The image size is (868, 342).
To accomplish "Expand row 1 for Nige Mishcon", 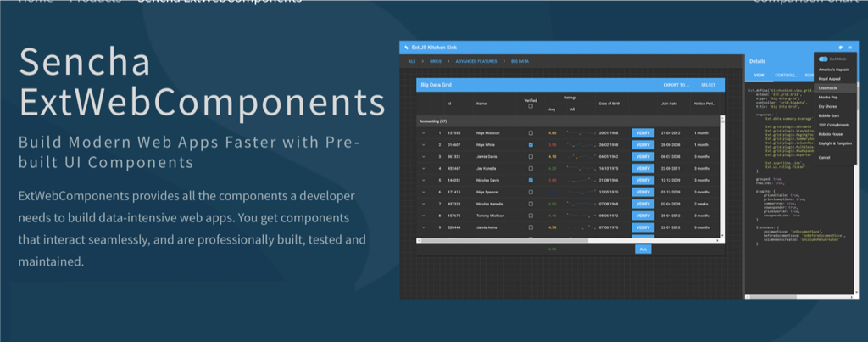I will (x=424, y=133).
